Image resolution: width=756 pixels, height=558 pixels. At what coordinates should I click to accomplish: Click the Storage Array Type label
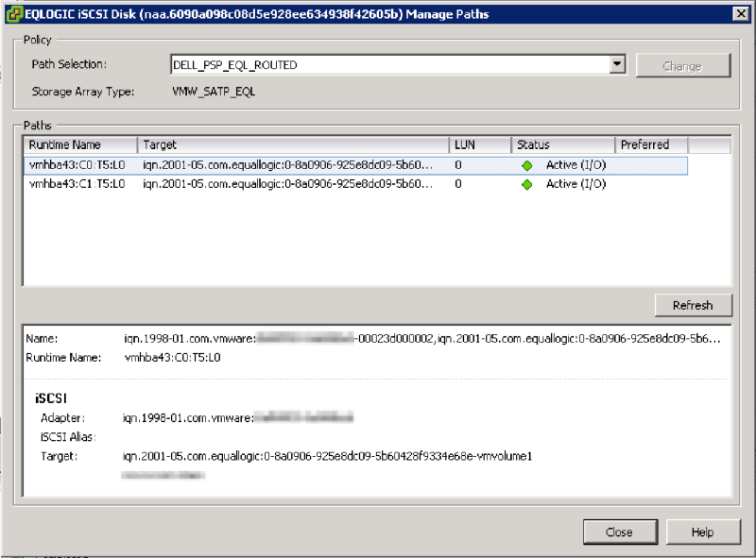(83, 92)
